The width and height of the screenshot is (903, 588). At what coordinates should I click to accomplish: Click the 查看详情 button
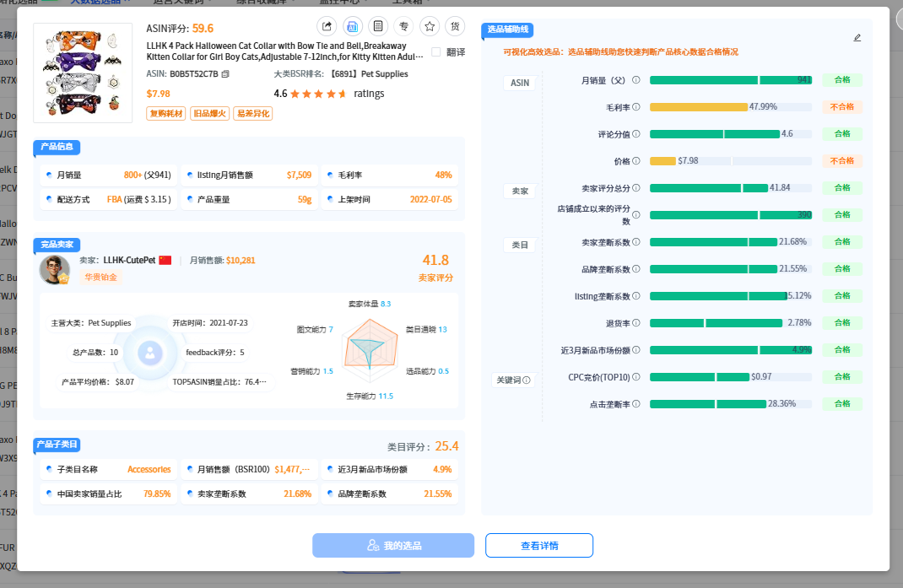539,545
